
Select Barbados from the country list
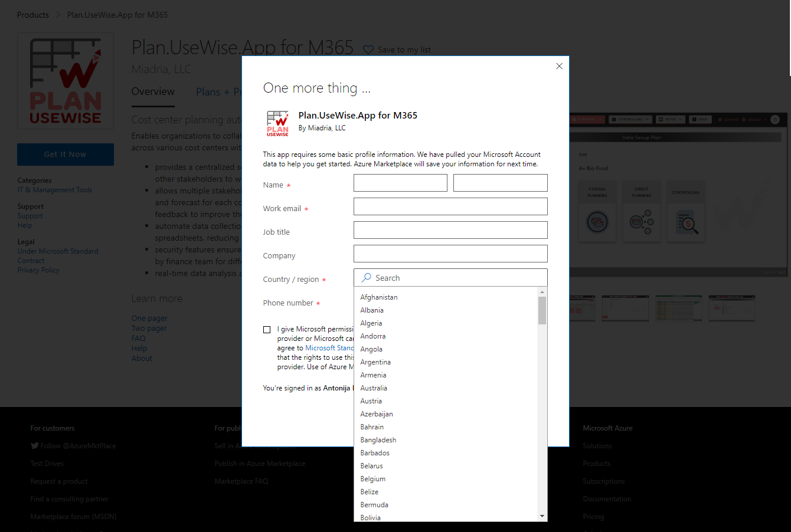446,453
